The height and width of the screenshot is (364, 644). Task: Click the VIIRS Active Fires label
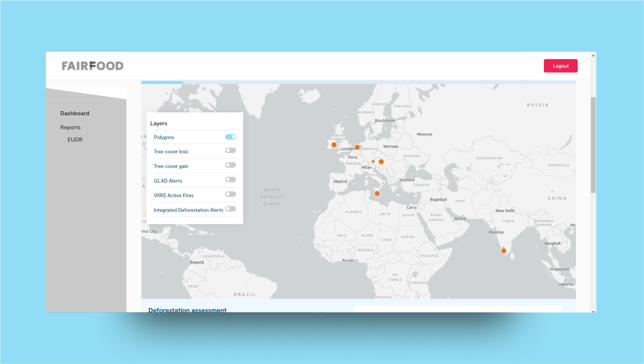point(174,195)
